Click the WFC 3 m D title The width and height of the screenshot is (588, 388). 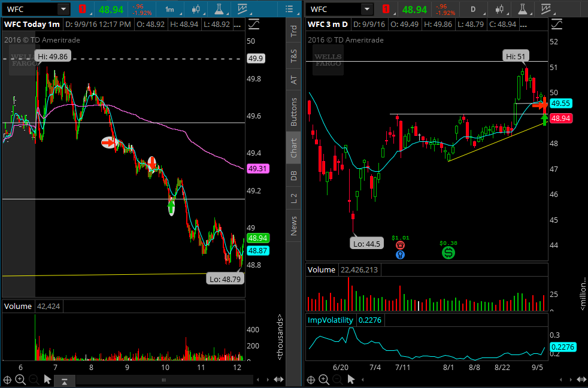click(328, 25)
